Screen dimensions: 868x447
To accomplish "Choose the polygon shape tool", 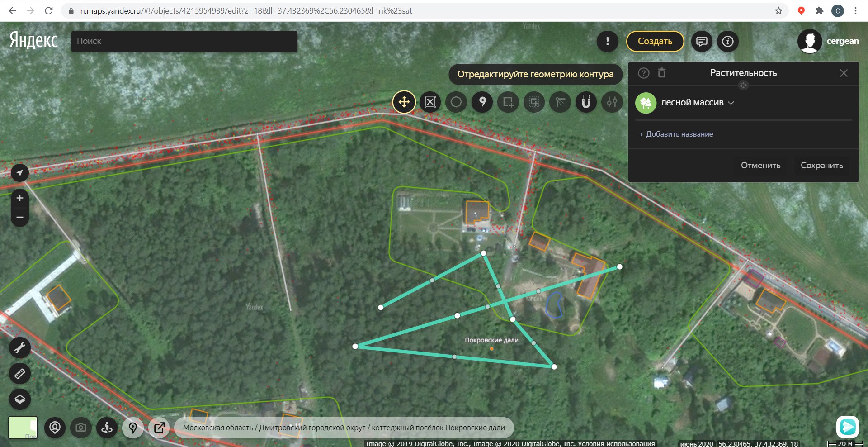I will (x=456, y=102).
